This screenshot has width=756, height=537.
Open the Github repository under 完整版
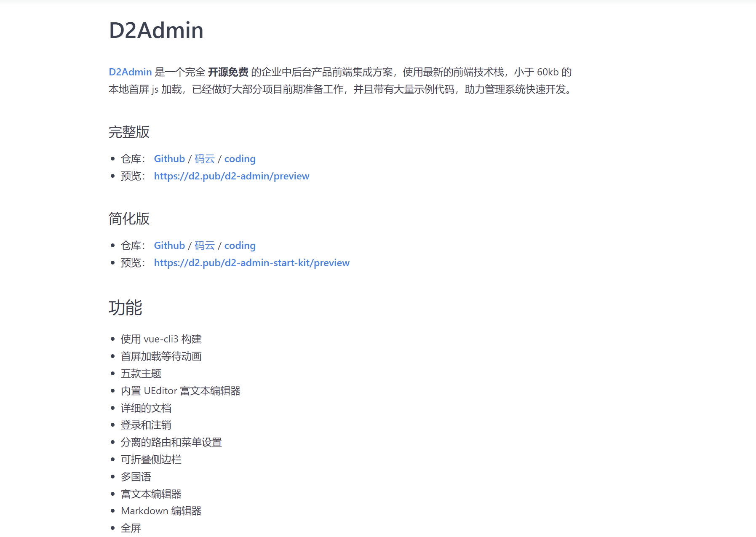(x=169, y=158)
